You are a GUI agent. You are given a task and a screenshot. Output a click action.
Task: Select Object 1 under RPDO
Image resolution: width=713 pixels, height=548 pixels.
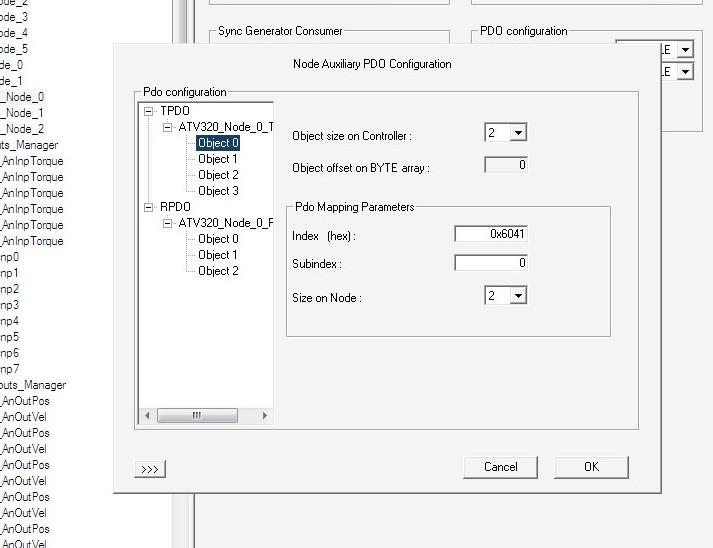pyautogui.click(x=218, y=255)
